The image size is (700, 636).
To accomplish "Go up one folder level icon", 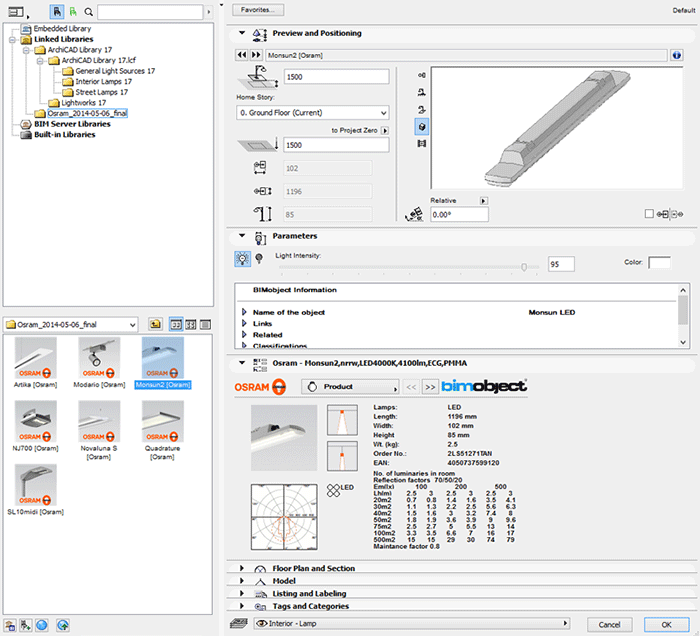I will [155, 324].
